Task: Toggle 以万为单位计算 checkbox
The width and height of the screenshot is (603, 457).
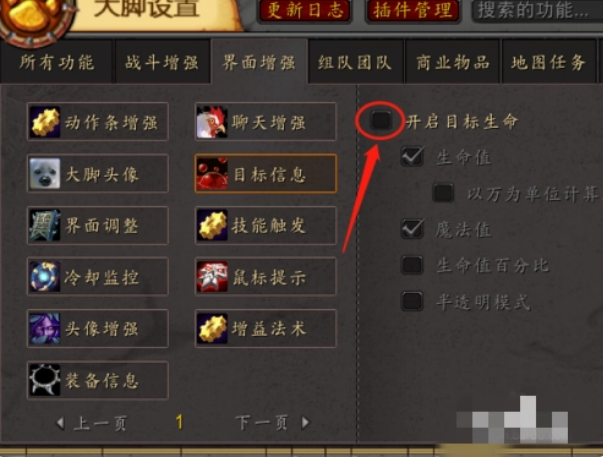Action: pyautogui.click(x=443, y=192)
